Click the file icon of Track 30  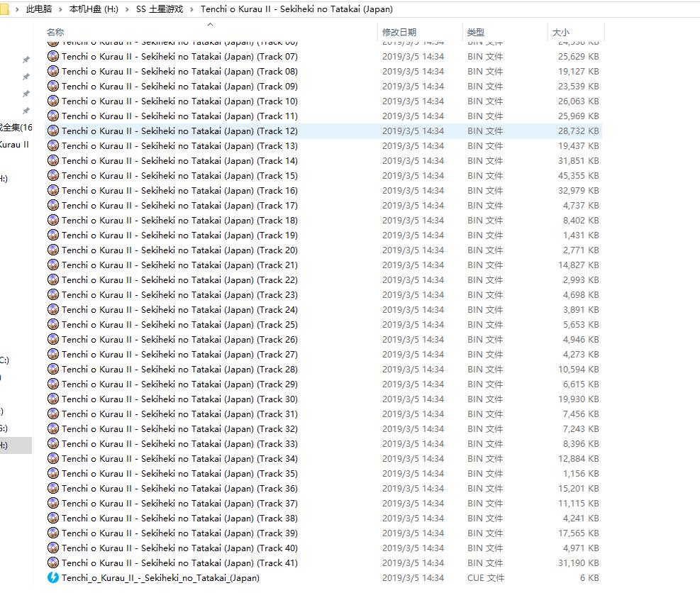[x=53, y=399]
